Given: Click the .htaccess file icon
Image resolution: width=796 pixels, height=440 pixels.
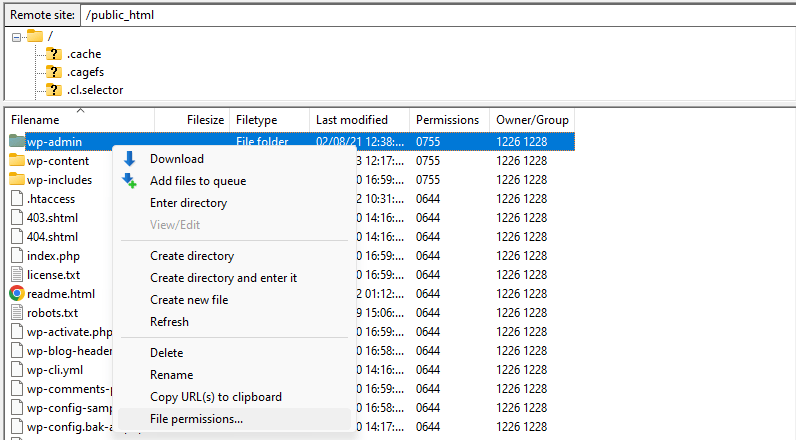Looking at the screenshot, I should 17,199.
